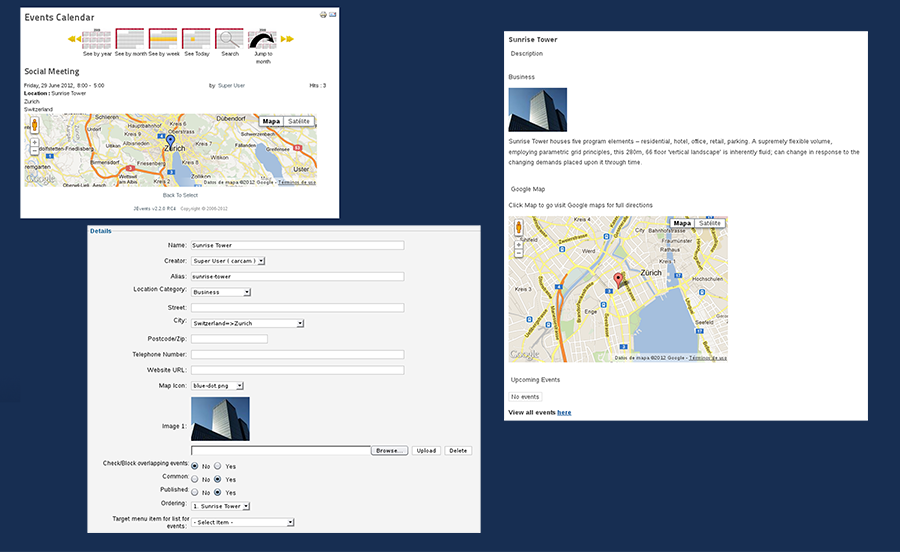Open the Search magnifier icon in Events Calendar

pos(230,39)
